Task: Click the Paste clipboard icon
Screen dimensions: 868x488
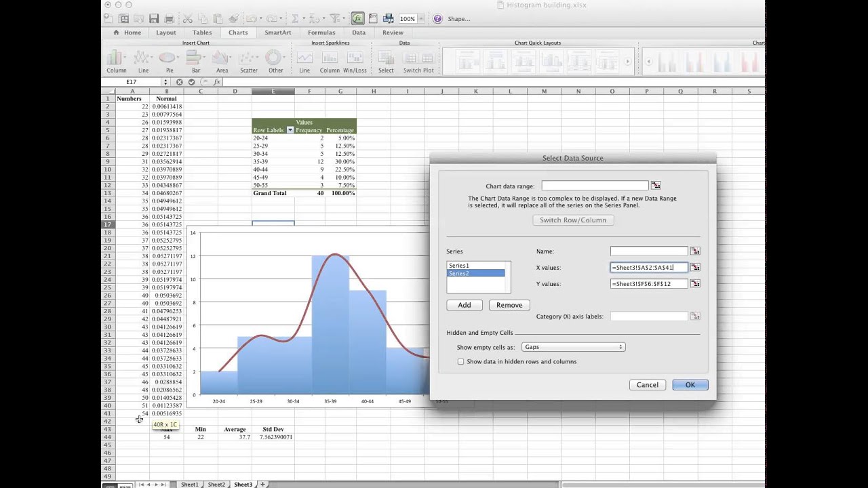Action: (219, 18)
